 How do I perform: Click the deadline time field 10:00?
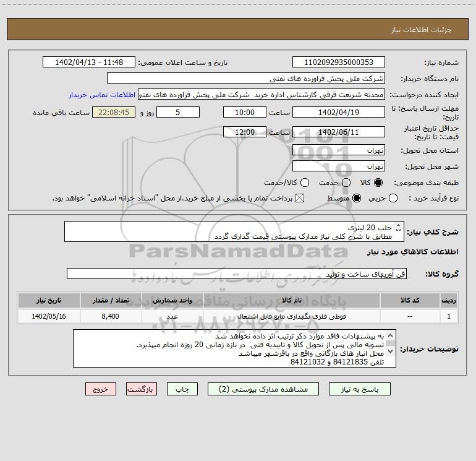(x=245, y=112)
